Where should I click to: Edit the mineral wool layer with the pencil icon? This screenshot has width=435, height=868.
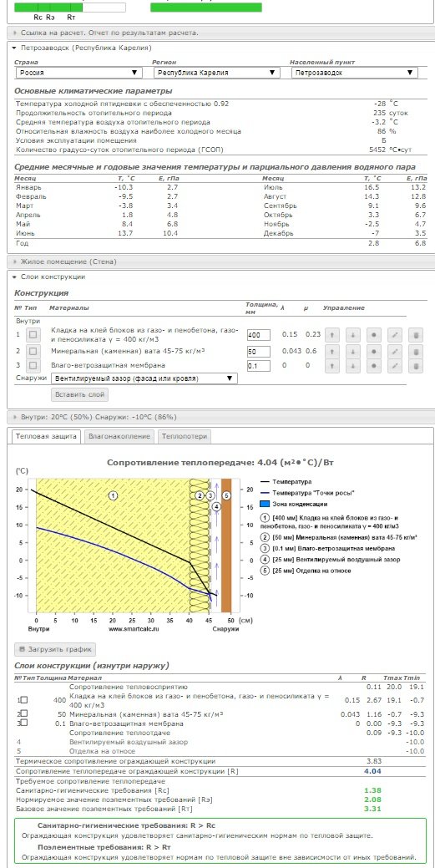(x=395, y=351)
